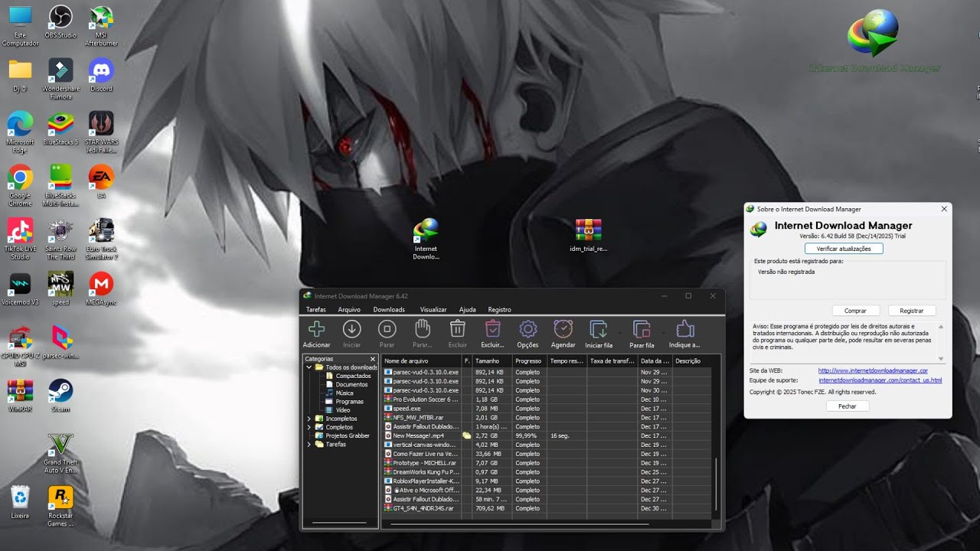The image size is (980, 551).
Task: Open the Registro menu
Action: 499,310
